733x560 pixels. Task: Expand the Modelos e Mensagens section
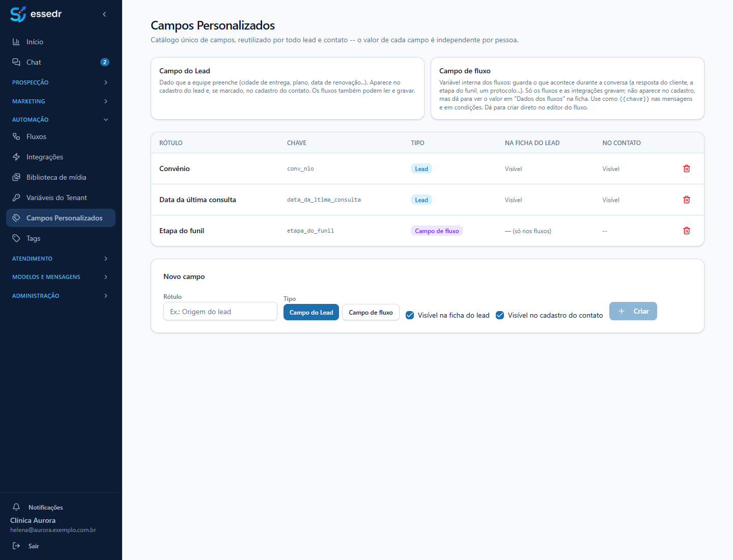click(x=61, y=277)
